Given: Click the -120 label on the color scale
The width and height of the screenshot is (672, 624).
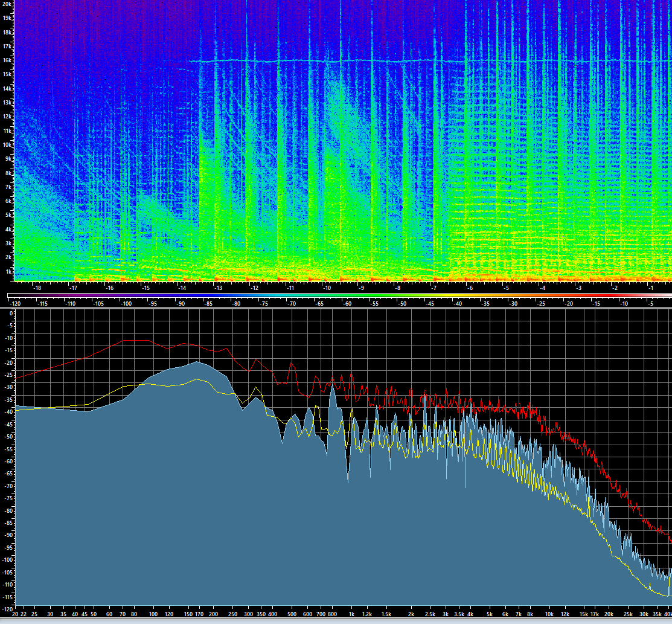Looking at the screenshot, I should [16, 304].
